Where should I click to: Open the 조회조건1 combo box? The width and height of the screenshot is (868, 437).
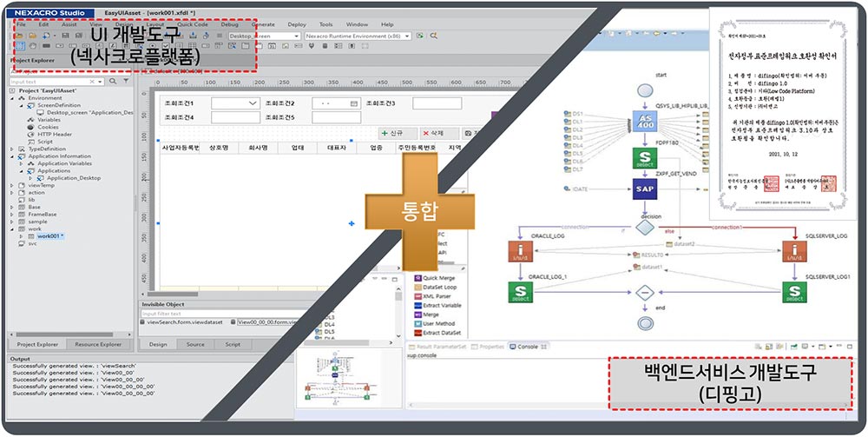tap(236, 103)
